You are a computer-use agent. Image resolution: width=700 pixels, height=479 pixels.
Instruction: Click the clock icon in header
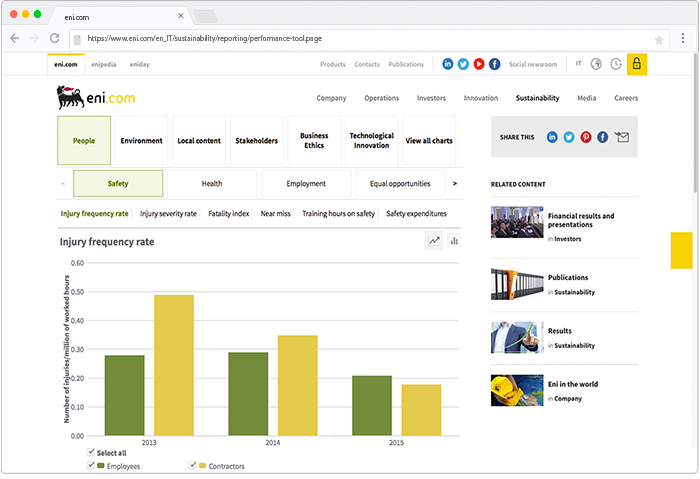tap(616, 64)
